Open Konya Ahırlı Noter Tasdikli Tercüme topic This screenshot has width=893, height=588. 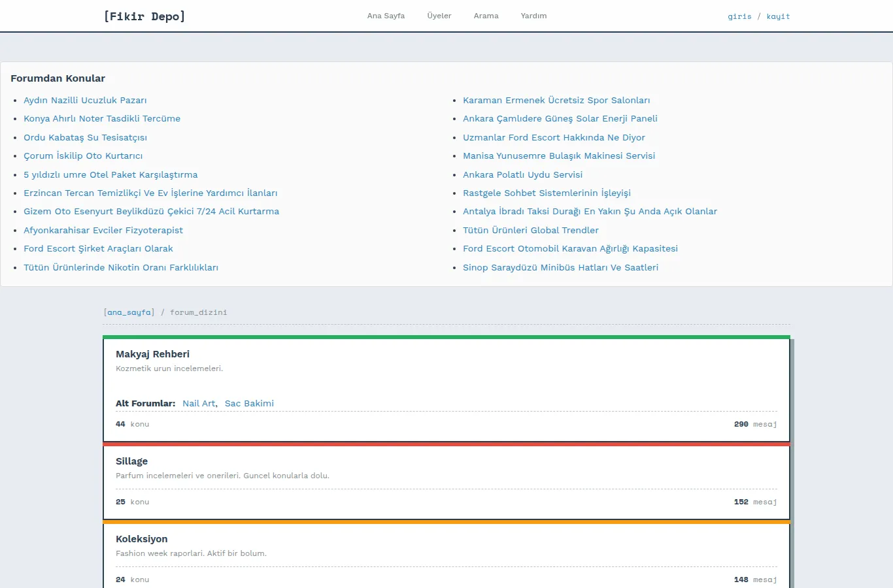point(102,118)
